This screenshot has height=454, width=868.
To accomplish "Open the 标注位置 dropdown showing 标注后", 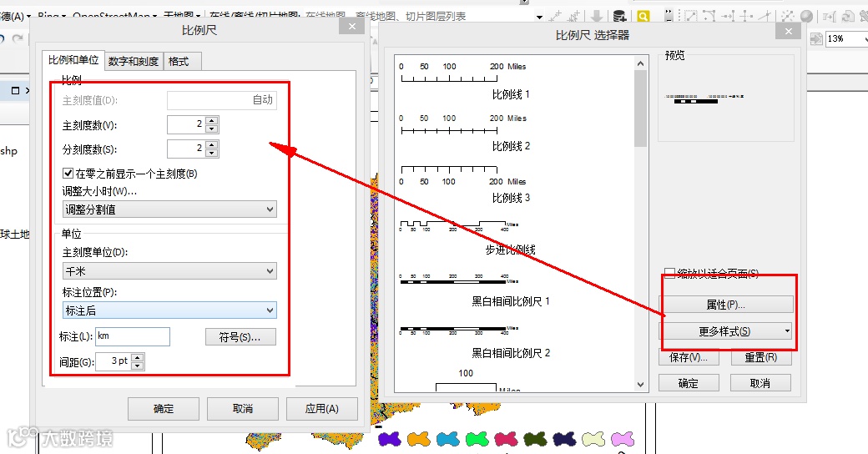I will tap(169, 310).
